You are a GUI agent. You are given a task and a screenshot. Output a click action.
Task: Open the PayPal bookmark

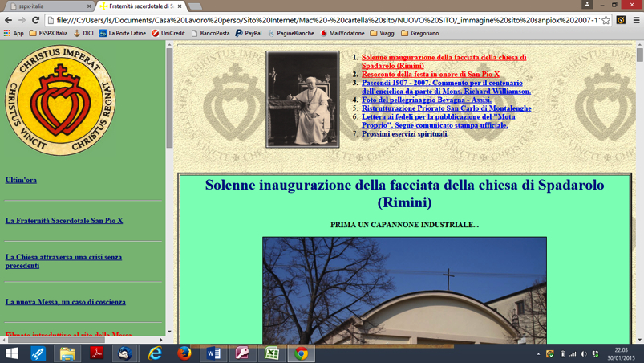click(248, 33)
